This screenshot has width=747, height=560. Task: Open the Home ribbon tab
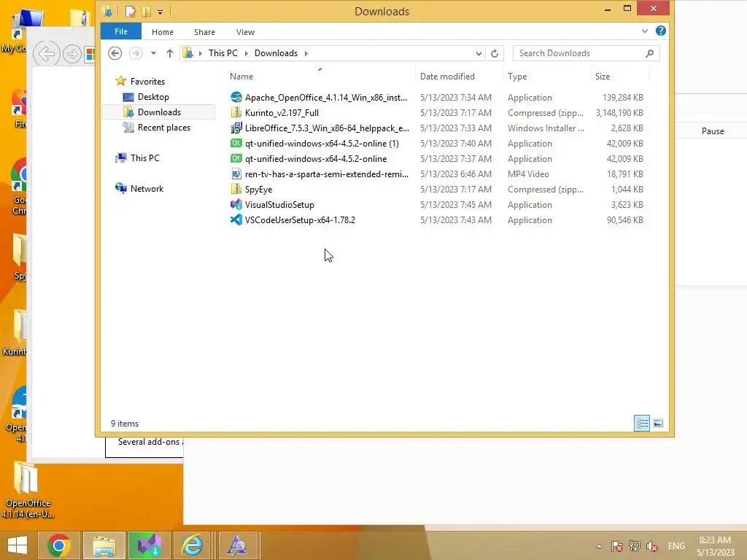tap(163, 32)
